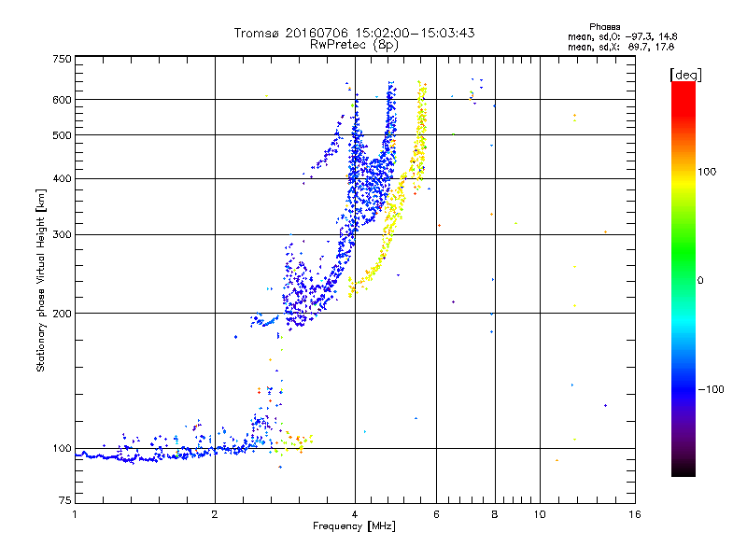Click the 'mean, sd,O: -97.3, 14.8' line

623,36
